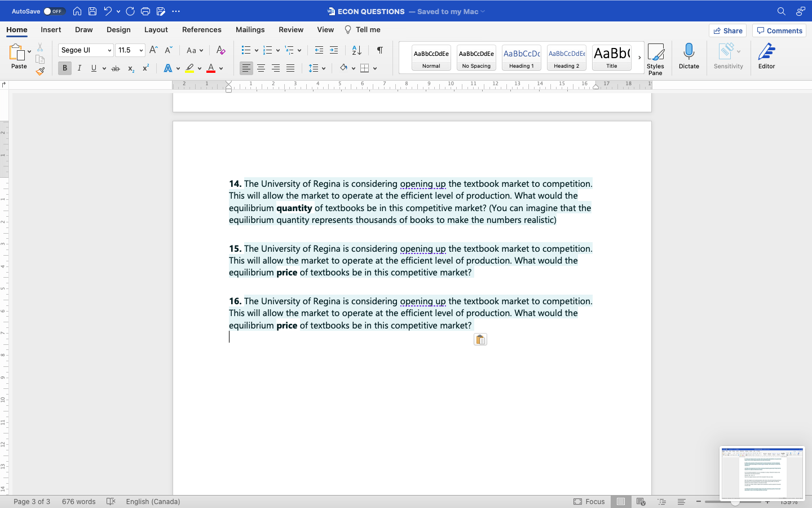This screenshot has width=812, height=508.
Task: Save the document with the floppy icon
Action: click(x=92, y=11)
